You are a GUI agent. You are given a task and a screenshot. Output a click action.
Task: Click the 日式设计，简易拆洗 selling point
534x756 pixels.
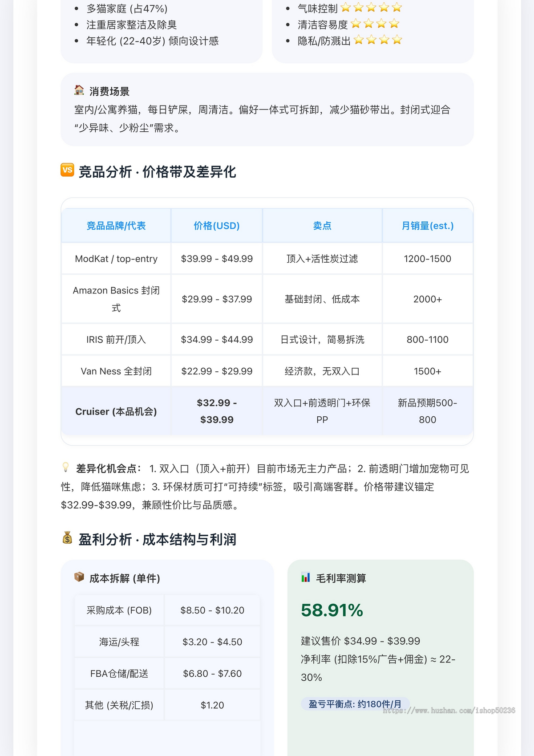coord(322,339)
